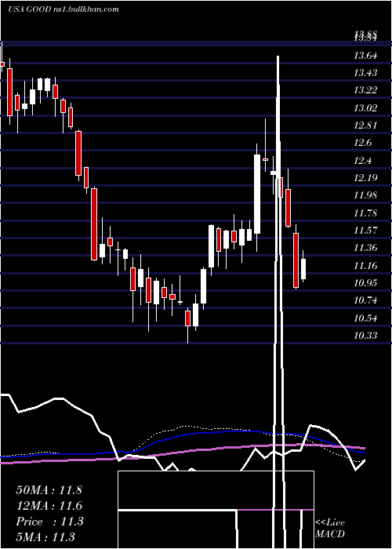Click the 13.22 price axis label
This screenshot has width=392, height=549.
365,90
